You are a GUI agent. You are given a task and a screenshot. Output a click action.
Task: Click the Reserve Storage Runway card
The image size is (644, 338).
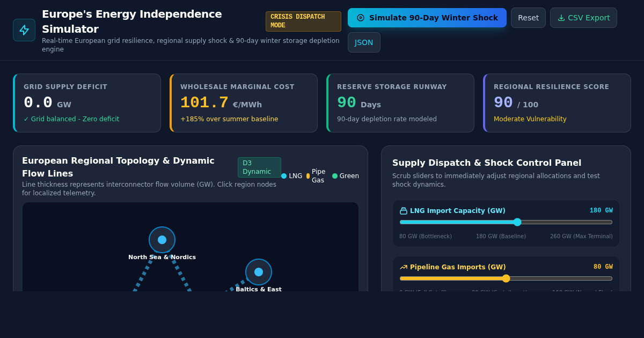(400, 103)
